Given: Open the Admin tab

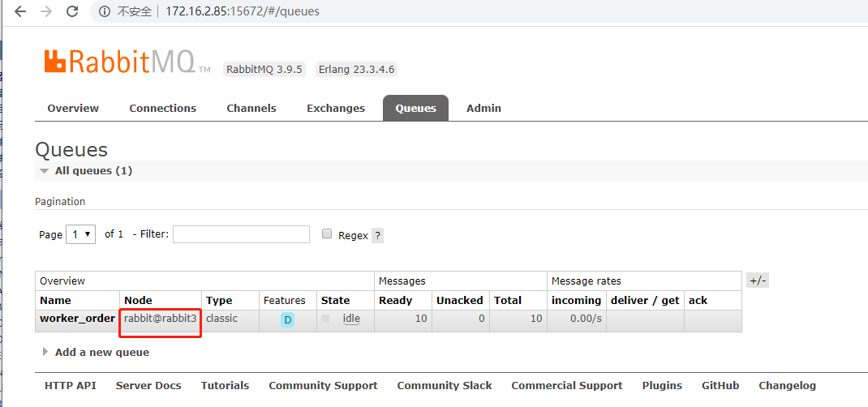Looking at the screenshot, I should (483, 109).
